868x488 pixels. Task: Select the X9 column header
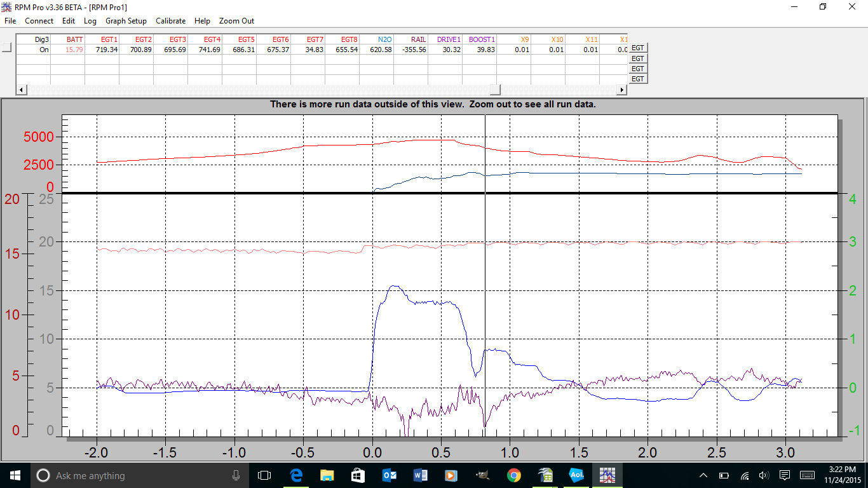point(525,39)
